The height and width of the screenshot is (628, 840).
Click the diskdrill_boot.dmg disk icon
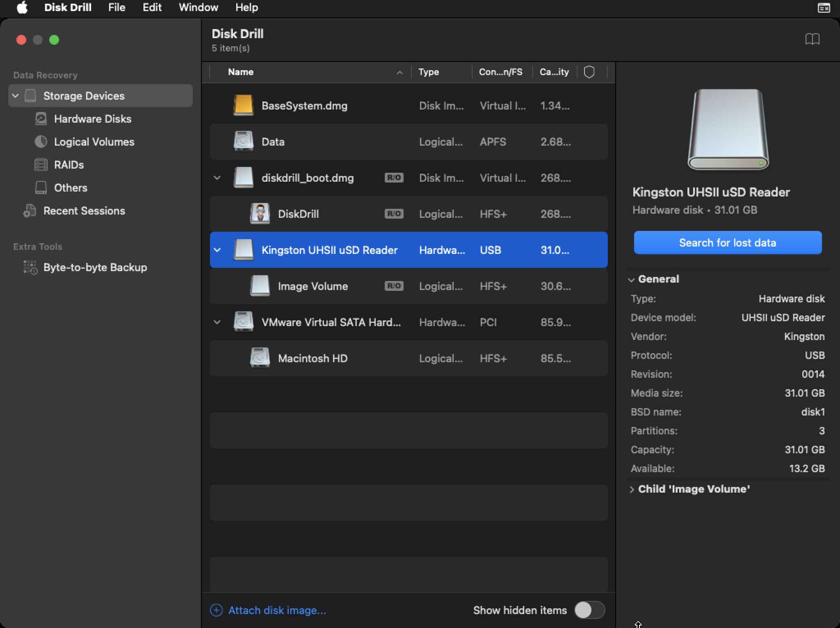tap(243, 178)
